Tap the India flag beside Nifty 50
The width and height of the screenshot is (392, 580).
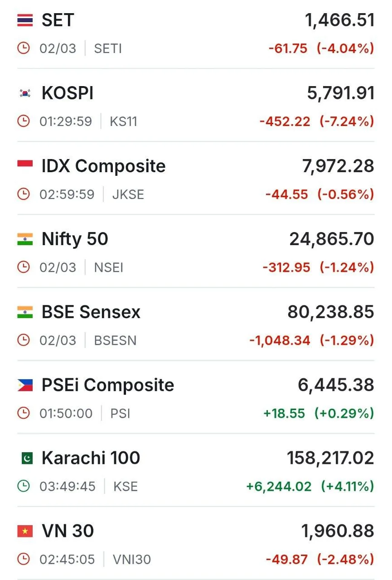pyautogui.click(x=25, y=239)
